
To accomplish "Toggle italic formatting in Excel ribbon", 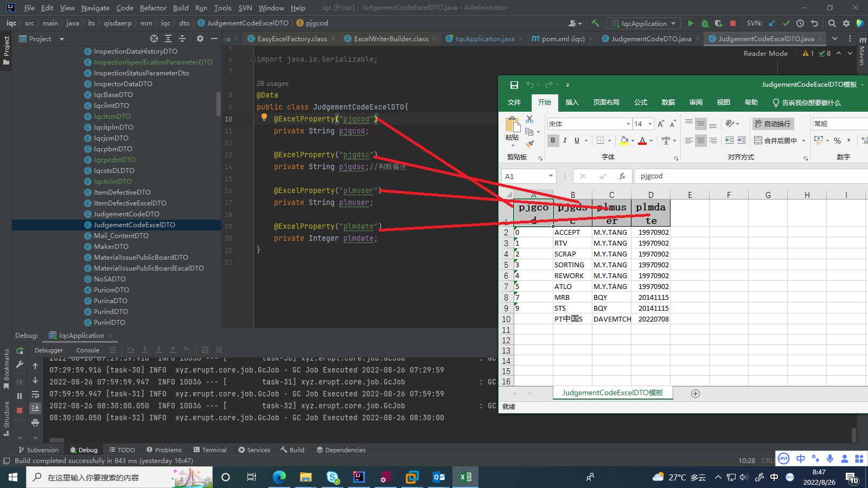I will 565,140.
